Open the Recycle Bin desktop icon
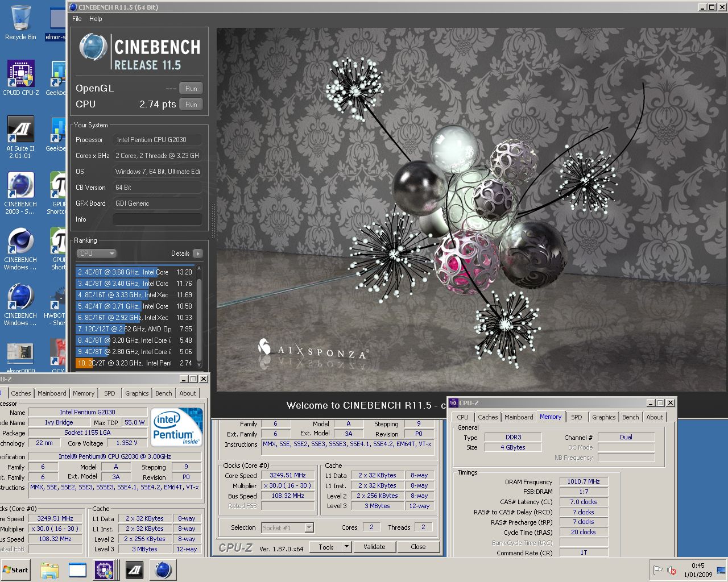 click(20, 23)
